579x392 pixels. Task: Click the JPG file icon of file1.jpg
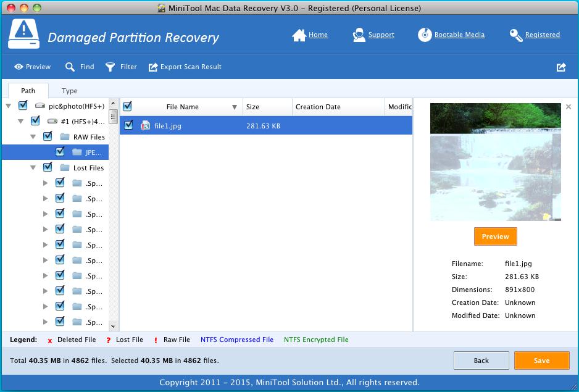pos(146,125)
